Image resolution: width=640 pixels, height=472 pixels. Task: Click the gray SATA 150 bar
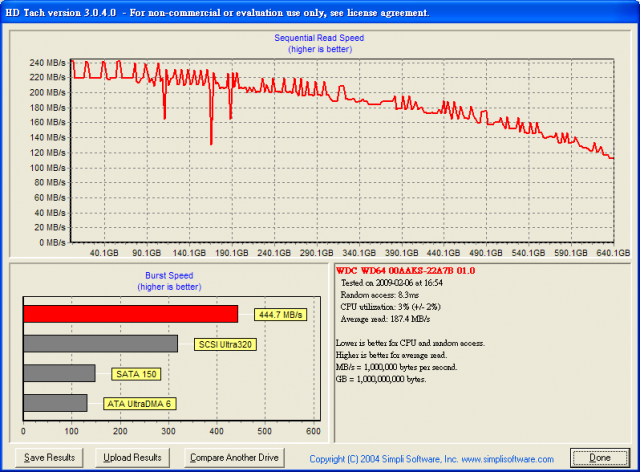(60, 373)
